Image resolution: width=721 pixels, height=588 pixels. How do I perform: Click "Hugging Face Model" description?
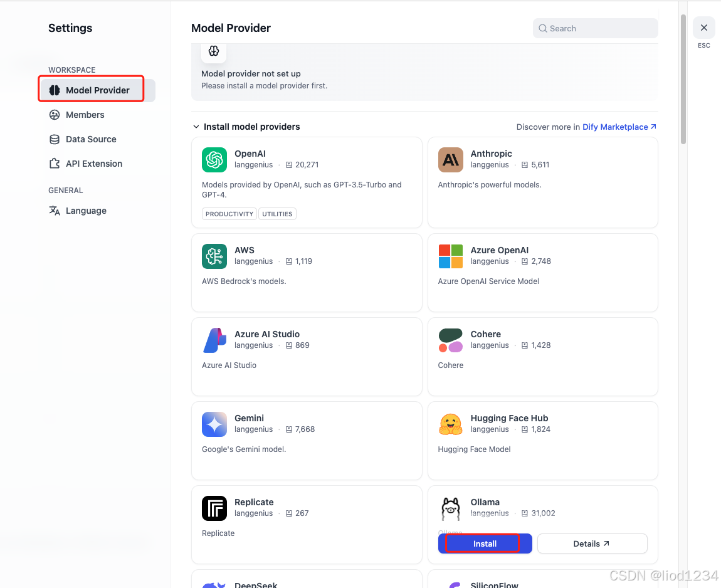(x=474, y=449)
